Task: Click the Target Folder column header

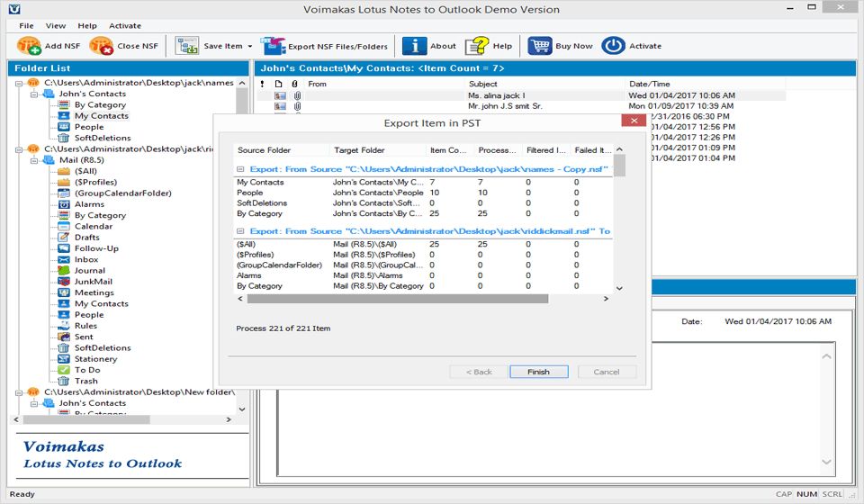Action: [379, 149]
